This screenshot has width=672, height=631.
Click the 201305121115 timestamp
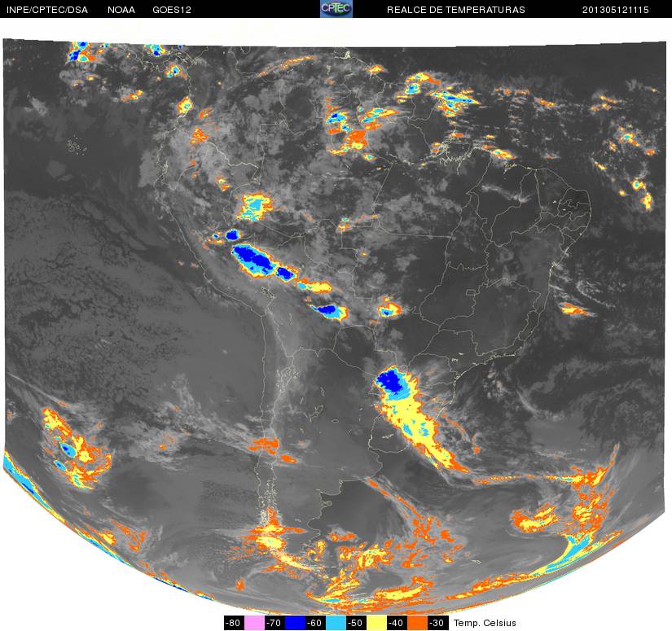coord(616,10)
